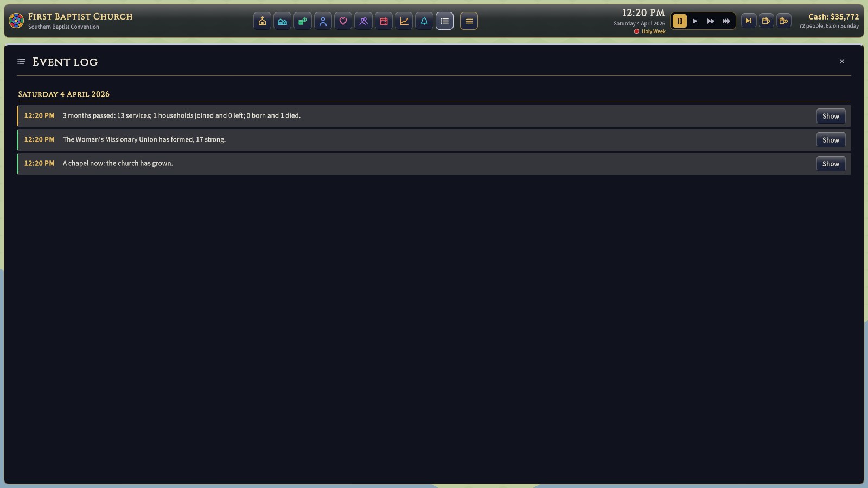Open the blue single-person members icon
Image resolution: width=868 pixels, height=488 pixels.
(x=323, y=21)
